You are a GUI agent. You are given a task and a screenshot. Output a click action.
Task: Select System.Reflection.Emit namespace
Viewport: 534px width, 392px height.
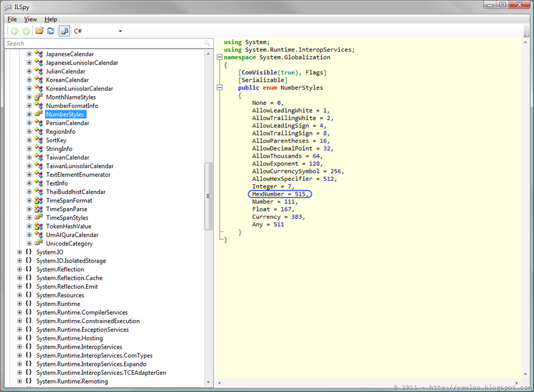click(x=67, y=287)
